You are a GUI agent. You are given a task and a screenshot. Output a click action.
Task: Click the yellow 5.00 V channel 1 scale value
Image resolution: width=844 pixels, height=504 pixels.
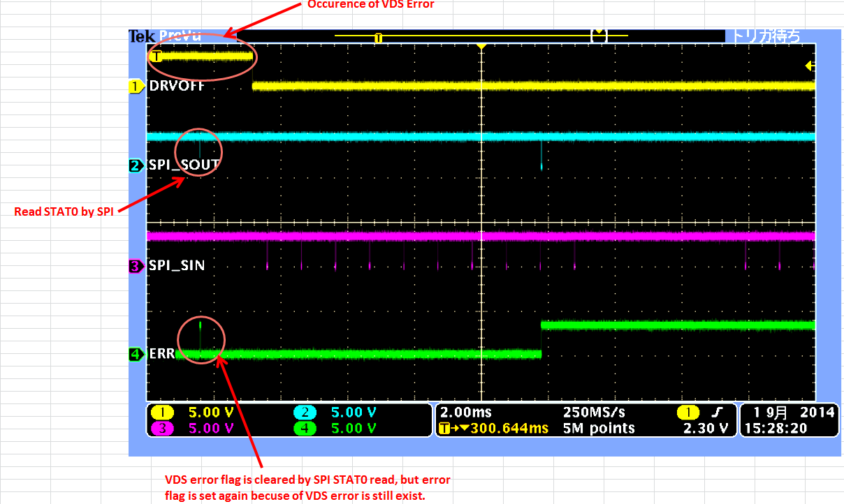pos(211,413)
